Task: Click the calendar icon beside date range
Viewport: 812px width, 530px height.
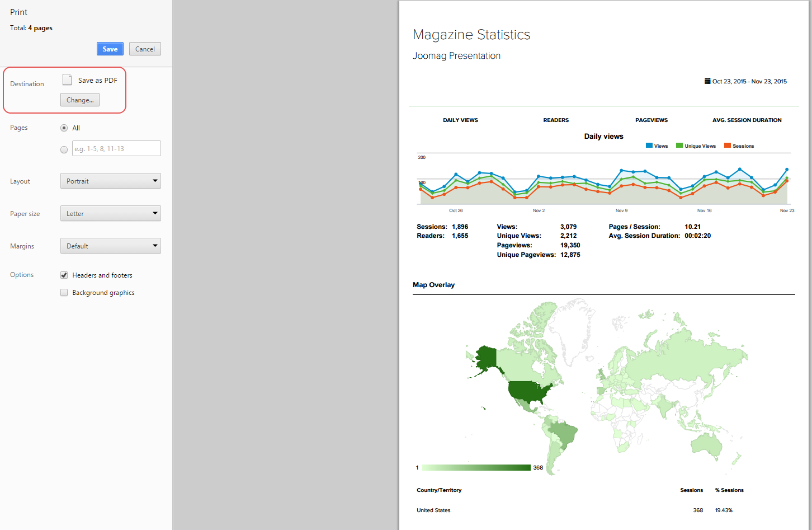Action: point(707,81)
